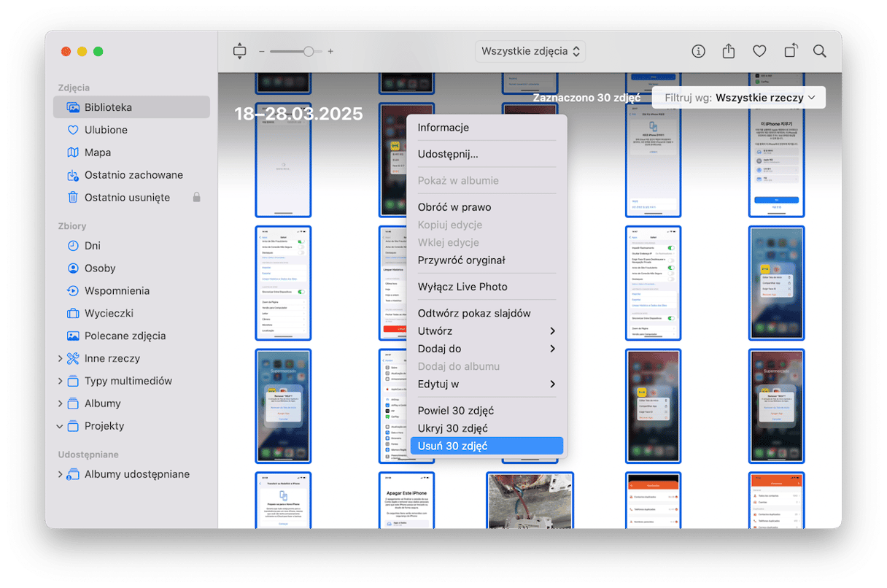Image resolution: width=887 pixels, height=588 pixels.
Task: Click the aspect ratio toggle icon
Action: point(240,51)
